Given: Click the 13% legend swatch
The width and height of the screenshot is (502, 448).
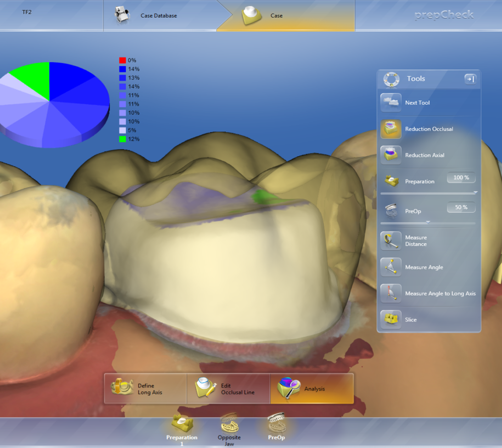Looking at the screenshot, I should coord(122,78).
